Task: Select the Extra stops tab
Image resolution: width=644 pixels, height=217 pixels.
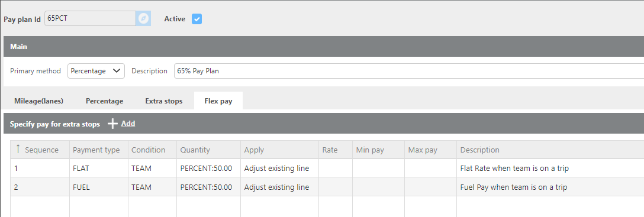Action: click(164, 101)
